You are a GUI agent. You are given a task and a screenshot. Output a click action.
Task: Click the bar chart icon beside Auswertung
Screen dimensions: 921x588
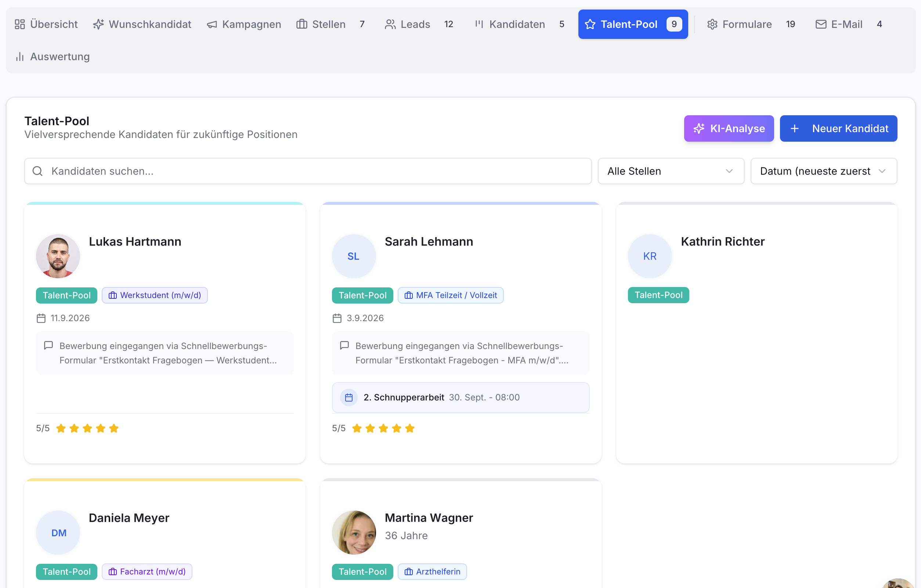[x=20, y=57]
